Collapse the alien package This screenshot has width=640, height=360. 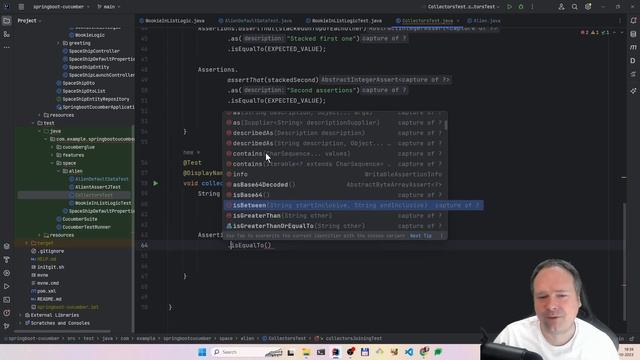58,171
